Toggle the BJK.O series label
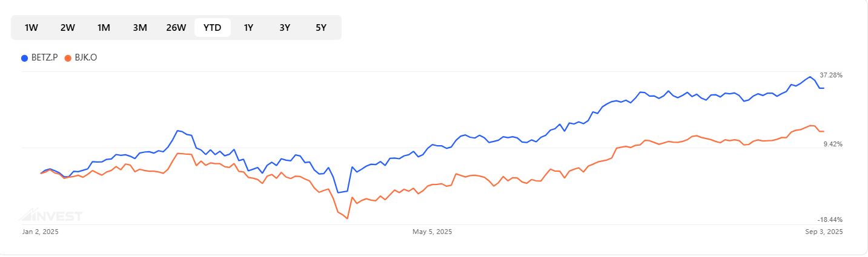The width and height of the screenshot is (868, 257). coord(85,58)
